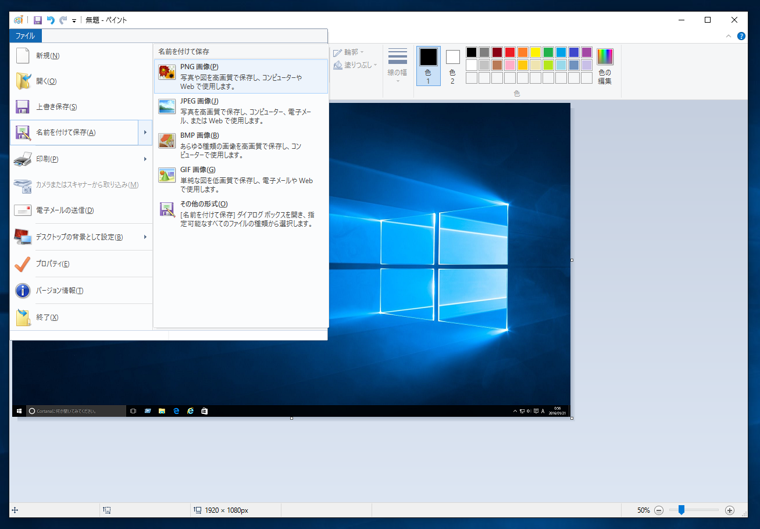Choose Open (開く) from the file menu
Screen dimensions: 760x529
(x=81, y=81)
